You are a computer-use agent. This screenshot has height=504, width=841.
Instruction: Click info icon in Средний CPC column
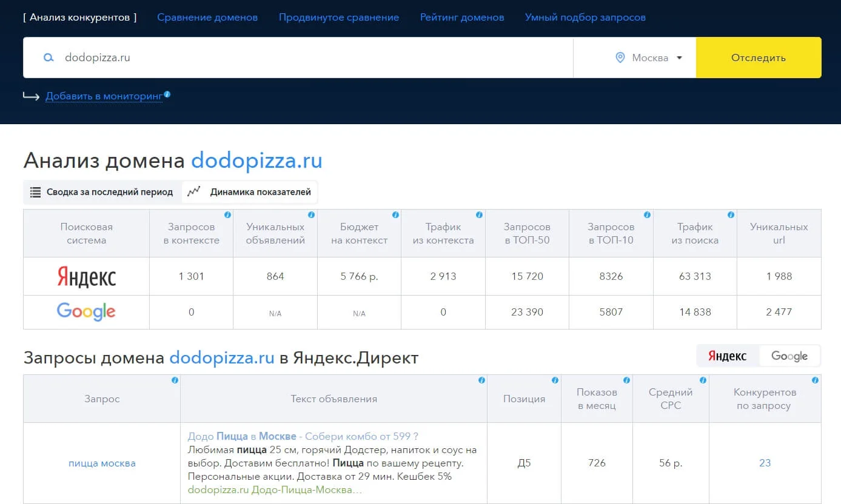(x=703, y=380)
